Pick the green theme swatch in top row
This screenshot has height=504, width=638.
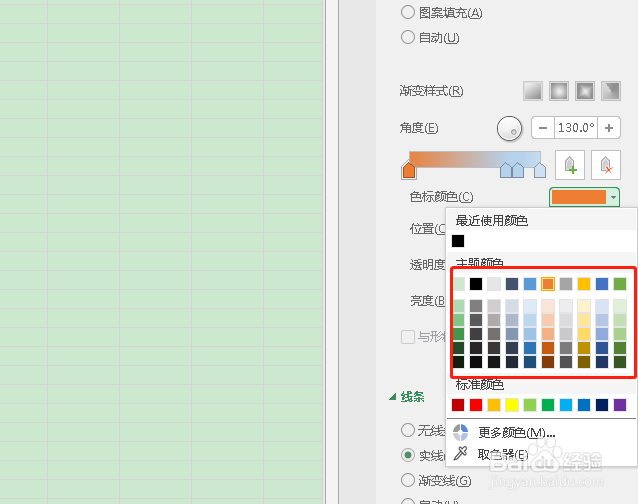click(620, 284)
